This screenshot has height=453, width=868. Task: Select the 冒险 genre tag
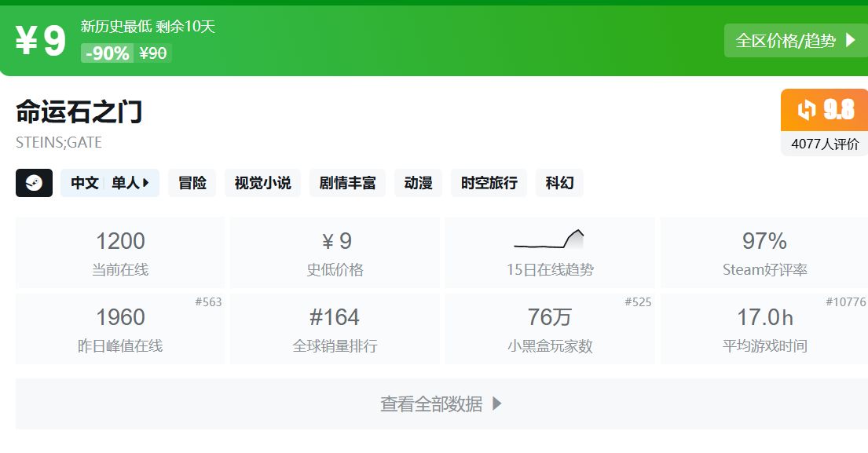pos(192,183)
